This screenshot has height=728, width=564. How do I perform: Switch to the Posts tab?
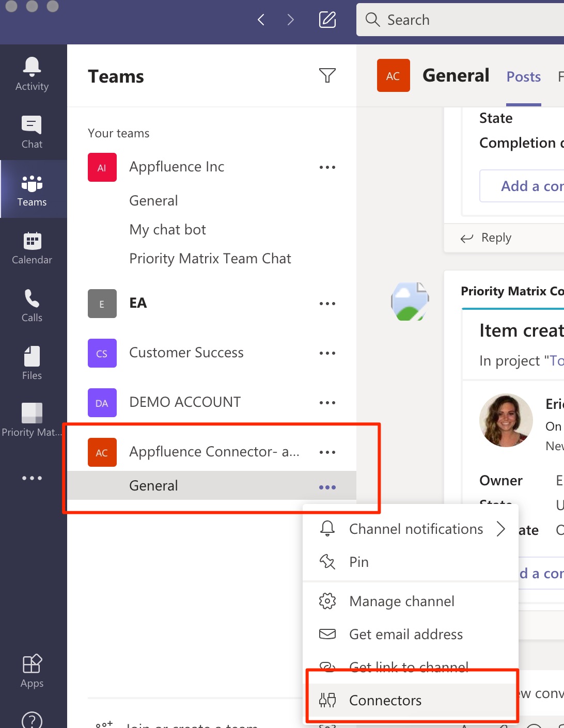pos(523,76)
